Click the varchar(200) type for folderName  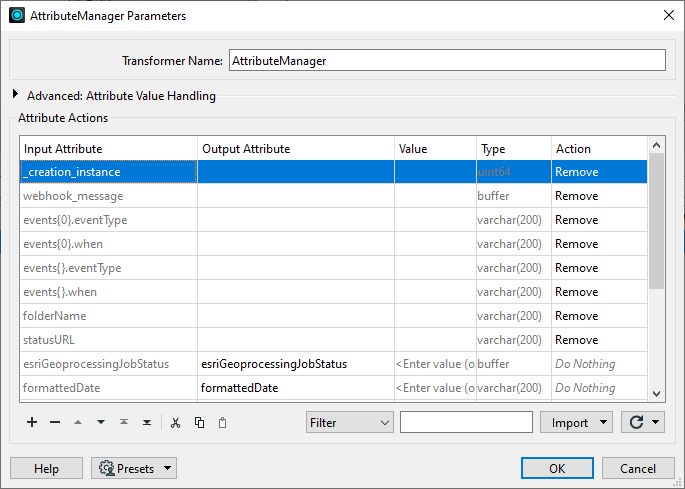point(514,316)
